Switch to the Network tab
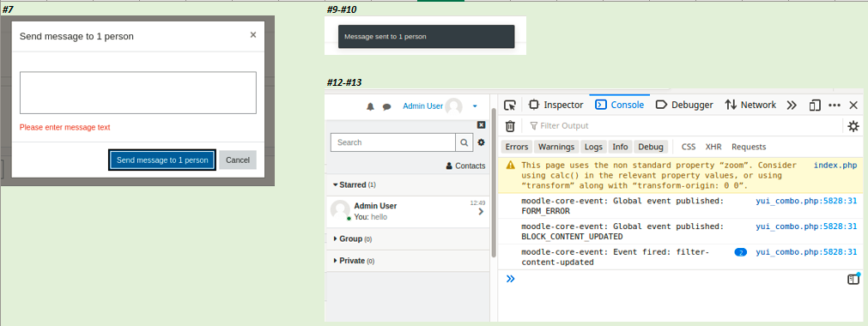This screenshot has height=326, width=868. click(x=750, y=106)
